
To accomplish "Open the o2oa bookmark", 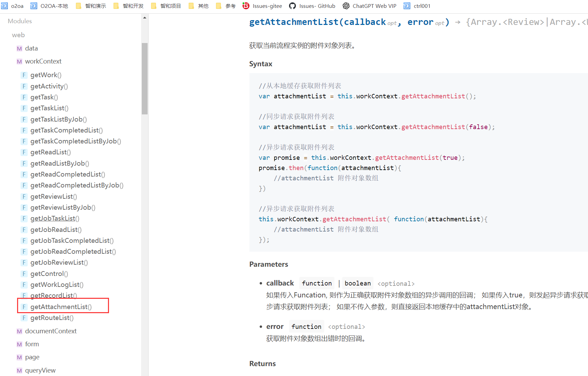I will 12,6.
